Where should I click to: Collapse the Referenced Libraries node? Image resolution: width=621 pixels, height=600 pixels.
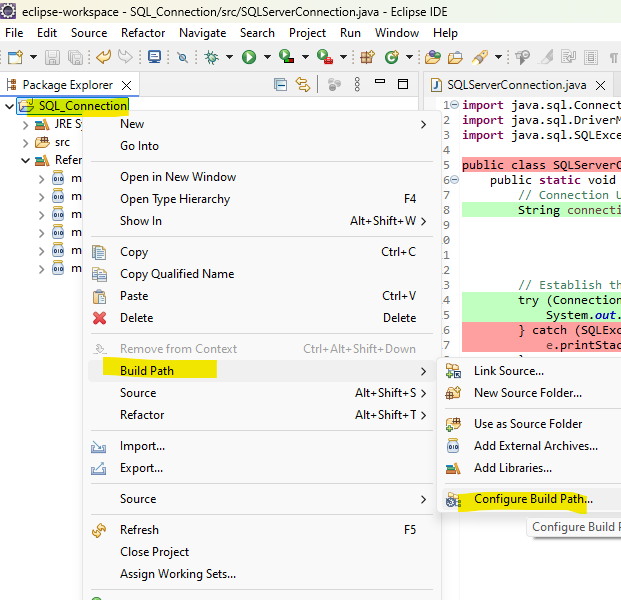pyautogui.click(x=25, y=161)
